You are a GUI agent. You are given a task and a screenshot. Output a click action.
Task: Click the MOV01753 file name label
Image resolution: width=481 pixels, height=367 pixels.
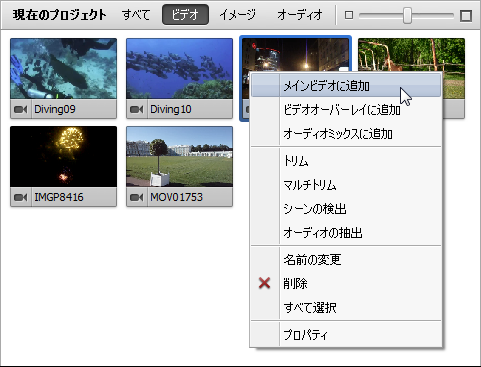[x=177, y=197]
